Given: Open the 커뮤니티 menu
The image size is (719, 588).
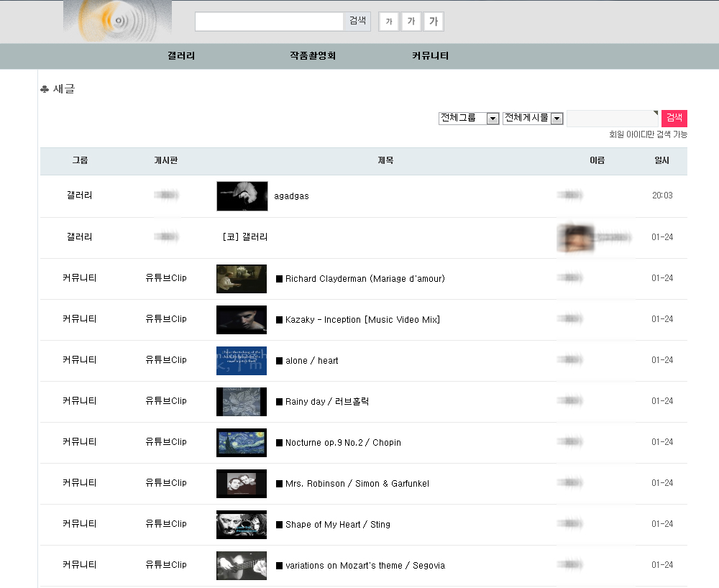Looking at the screenshot, I should [430, 55].
